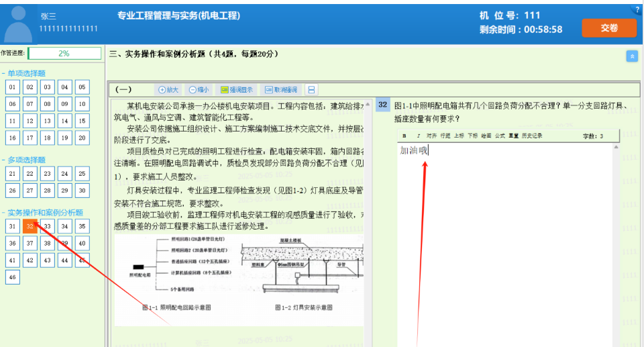Click the 取消强调 remove highlight button
The height and width of the screenshot is (347, 644).
click(x=281, y=90)
